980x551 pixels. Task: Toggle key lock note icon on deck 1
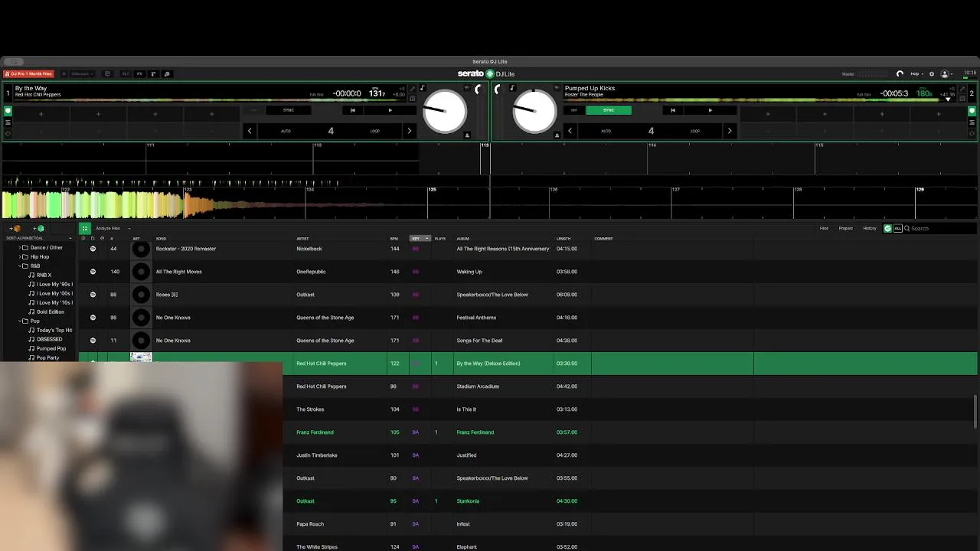point(422,88)
